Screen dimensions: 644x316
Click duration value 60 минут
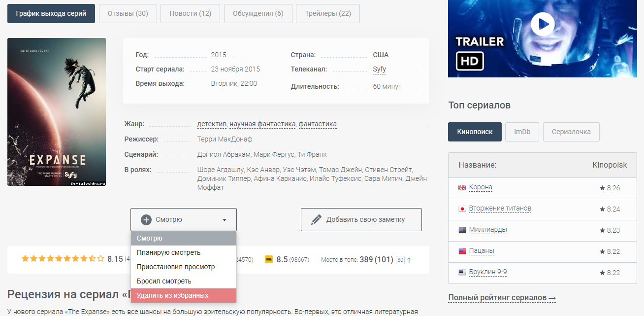[387, 86]
